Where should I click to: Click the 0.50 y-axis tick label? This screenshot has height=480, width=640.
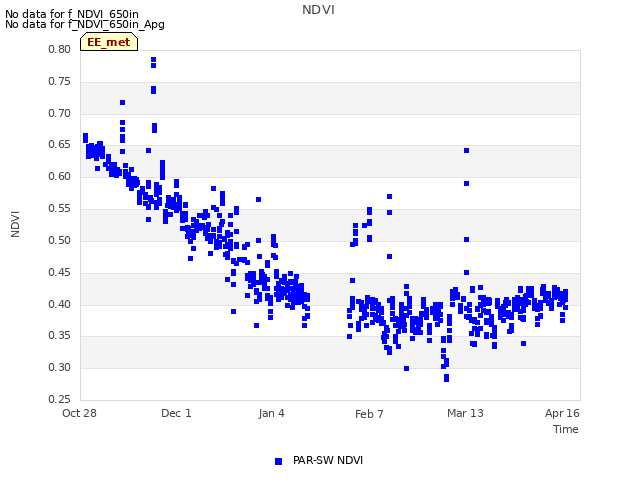(x=60, y=240)
